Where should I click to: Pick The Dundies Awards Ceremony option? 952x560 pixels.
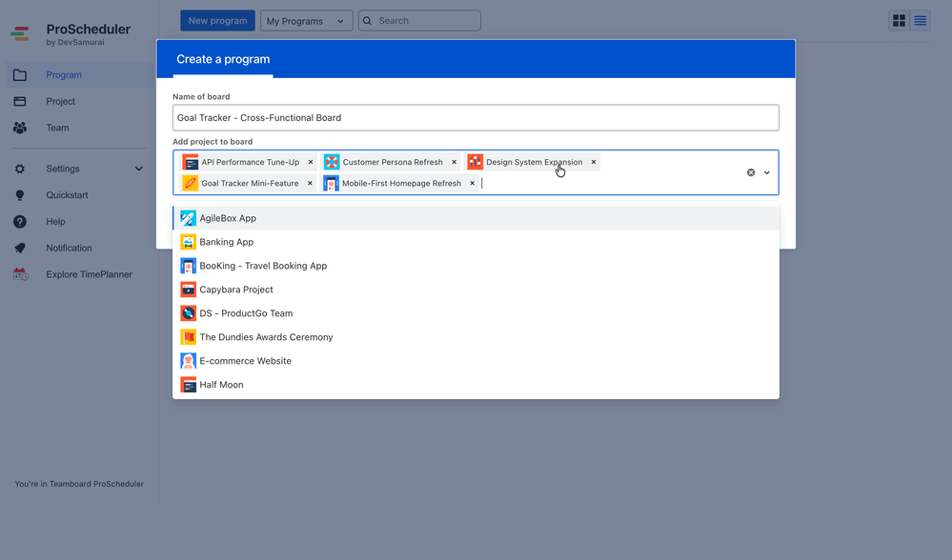(x=476, y=337)
